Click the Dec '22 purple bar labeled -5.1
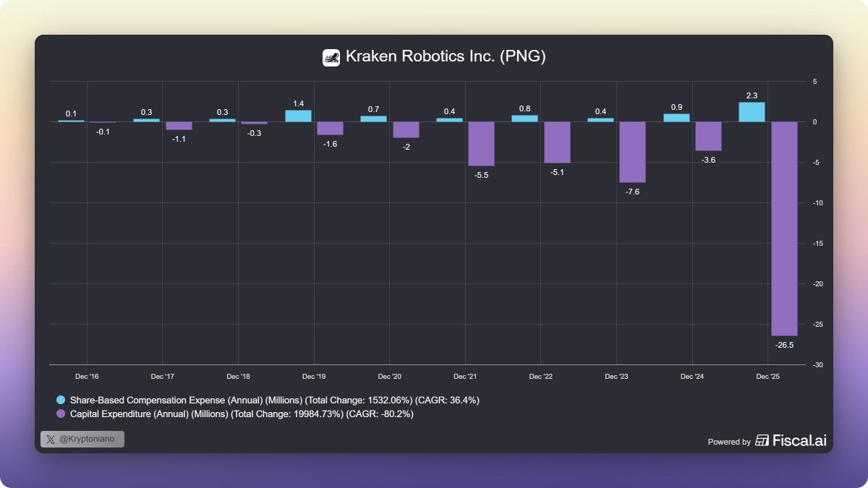Screen dimensions: 868x488 [x=557, y=142]
